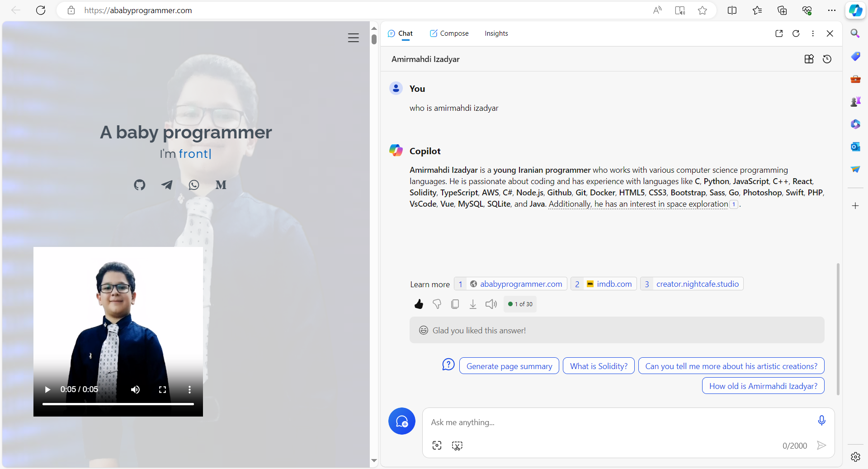This screenshot has width=868, height=469.
Task: Click the site info lock icon
Action: 71,10
